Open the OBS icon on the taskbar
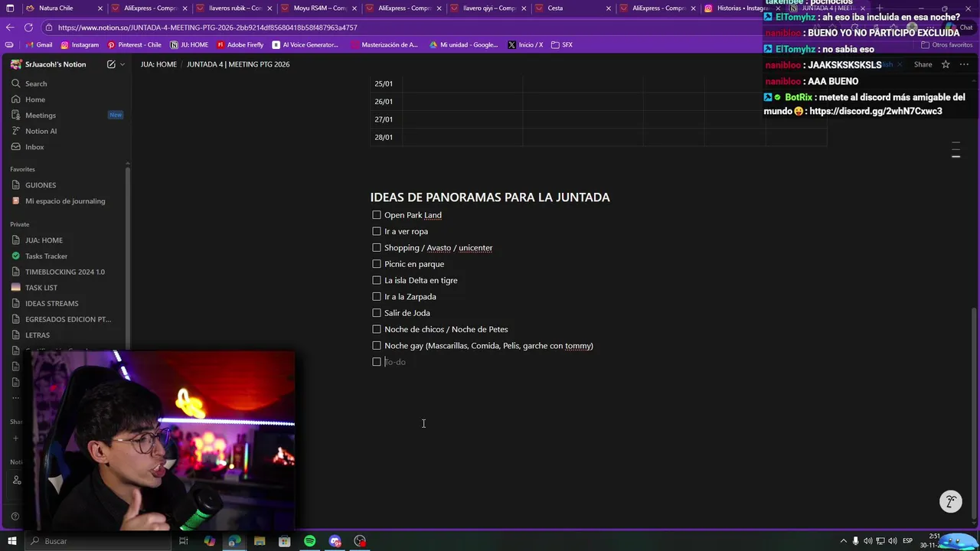The image size is (980, 551). (x=360, y=541)
